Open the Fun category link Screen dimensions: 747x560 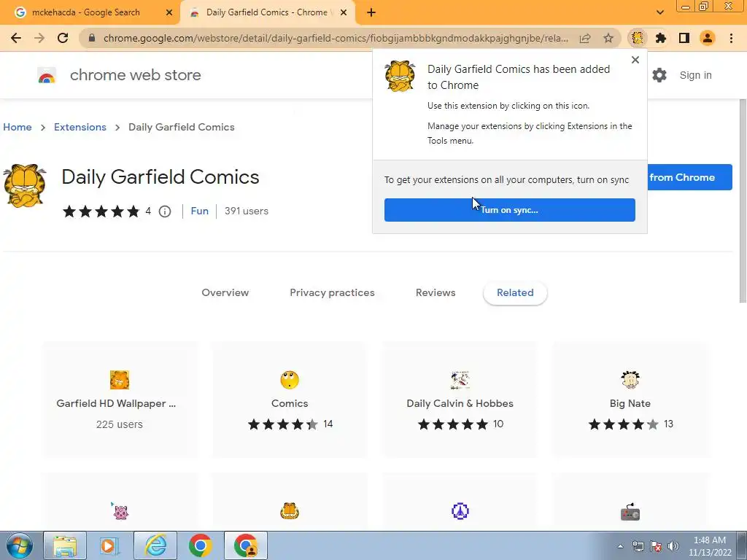[200, 211]
